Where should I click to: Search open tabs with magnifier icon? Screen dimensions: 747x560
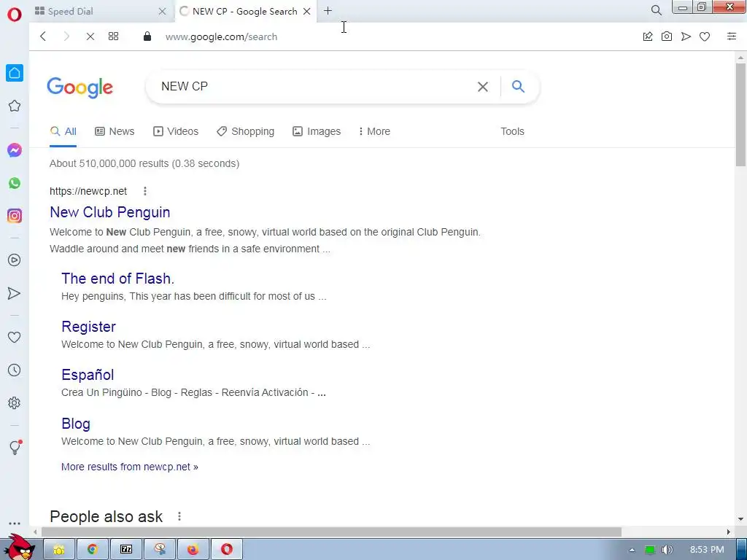[x=656, y=10]
